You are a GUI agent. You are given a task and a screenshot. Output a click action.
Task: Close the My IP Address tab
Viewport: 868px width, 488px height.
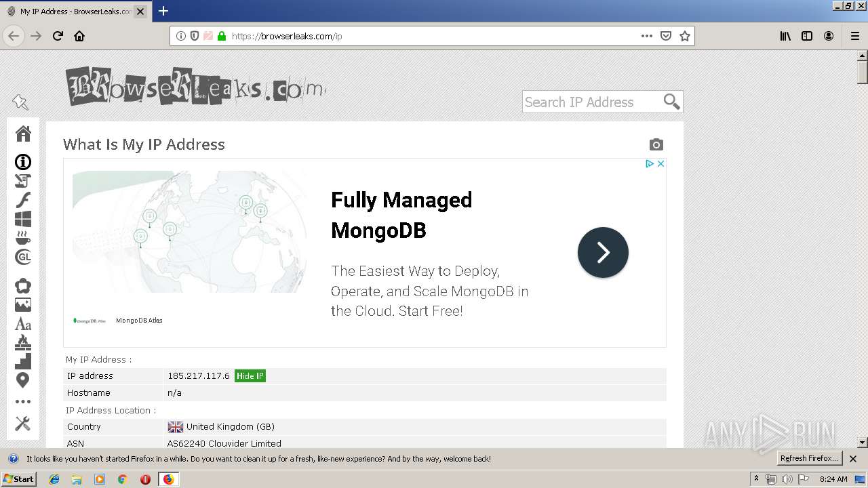click(x=140, y=12)
